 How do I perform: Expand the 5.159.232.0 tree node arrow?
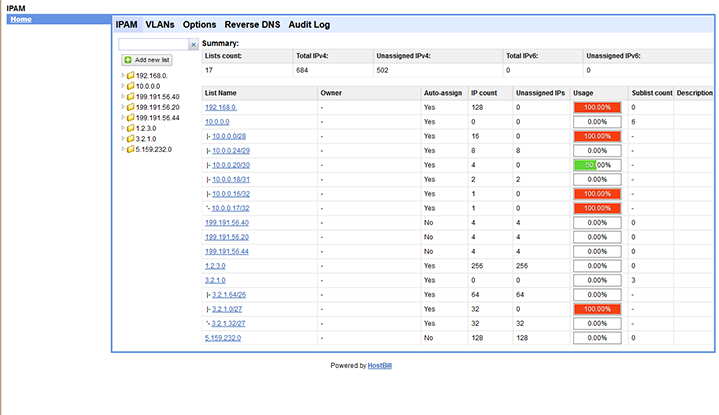click(123, 149)
